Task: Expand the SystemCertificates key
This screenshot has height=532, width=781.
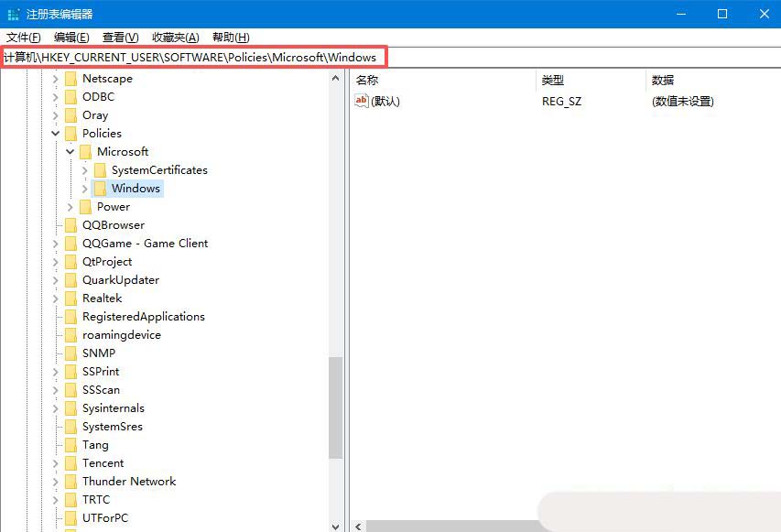Action: (84, 170)
